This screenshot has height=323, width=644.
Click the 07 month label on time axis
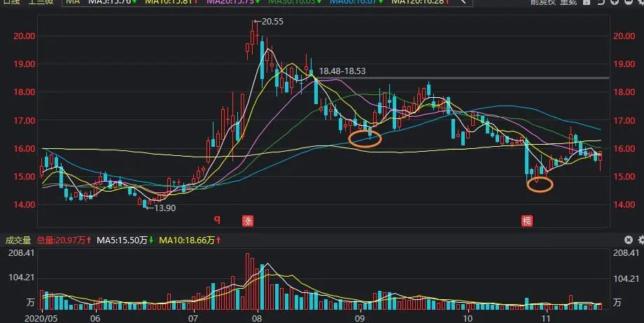click(193, 319)
